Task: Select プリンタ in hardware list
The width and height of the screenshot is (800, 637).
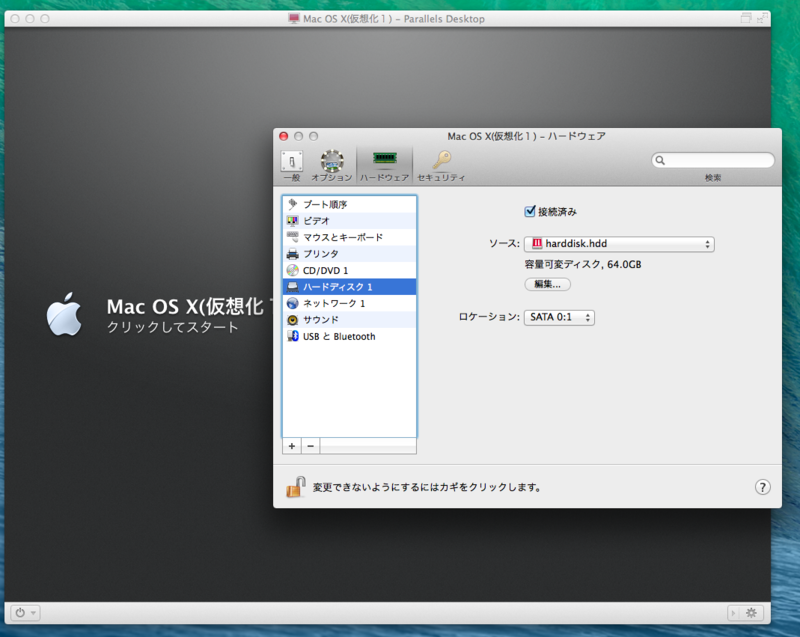Action: tap(349, 254)
